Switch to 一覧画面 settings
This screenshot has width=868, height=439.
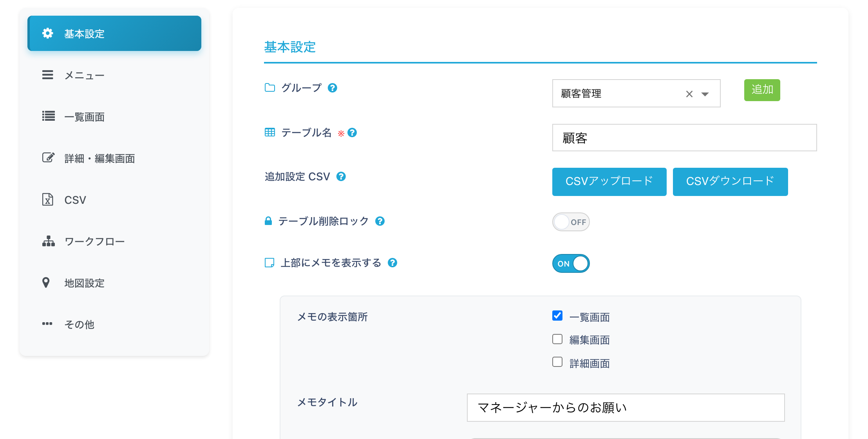pos(114,116)
